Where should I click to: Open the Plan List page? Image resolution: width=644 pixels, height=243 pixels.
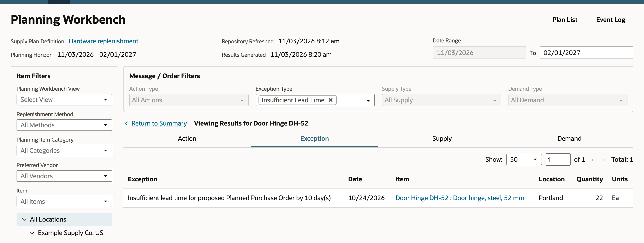coord(565,20)
